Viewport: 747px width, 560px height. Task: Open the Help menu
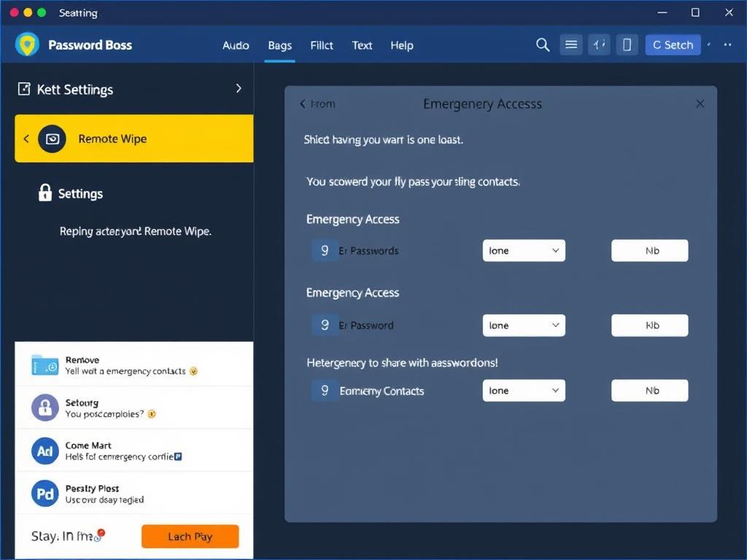[402, 45]
